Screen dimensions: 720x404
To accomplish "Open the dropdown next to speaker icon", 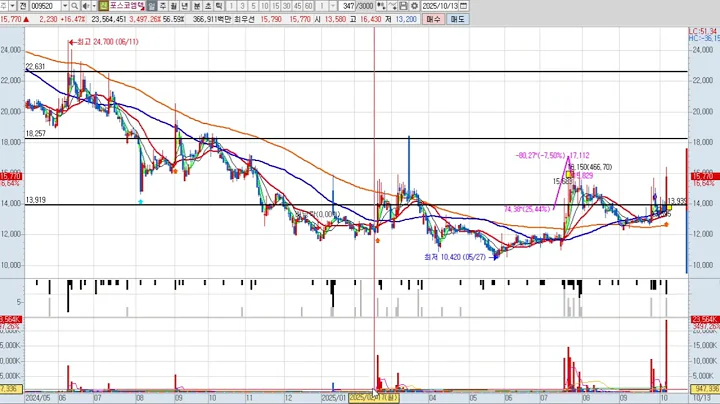I will [x=94, y=6].
